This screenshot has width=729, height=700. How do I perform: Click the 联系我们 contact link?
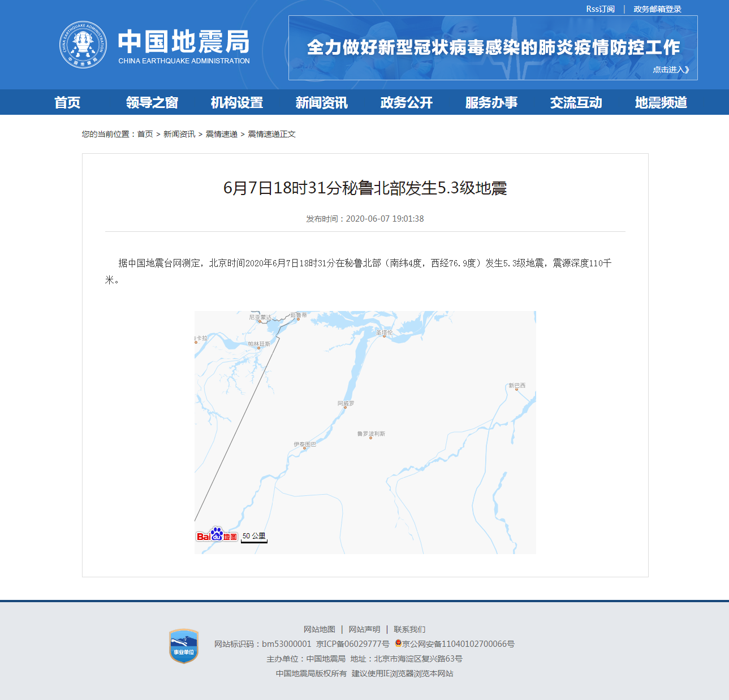pyautogui.click(x=410, y=629)
